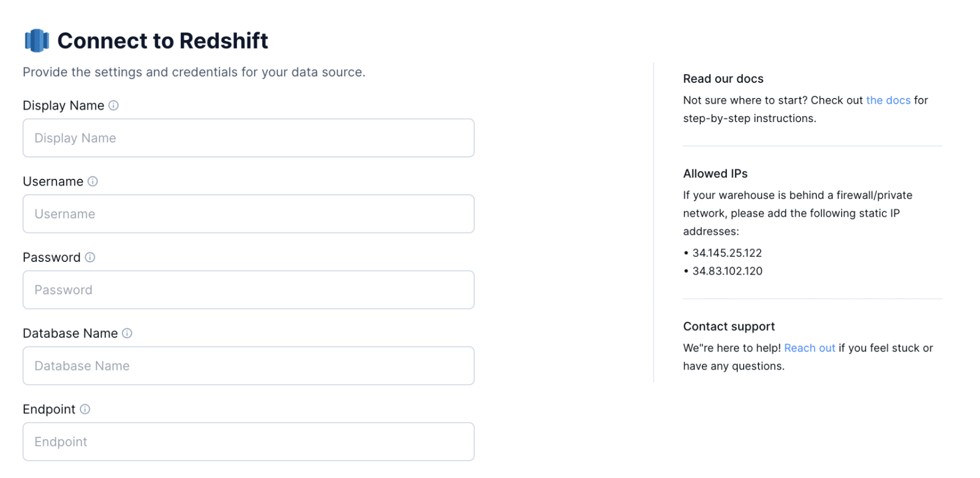The width and height of the screenshot is (980, 478).
Task: Focus the Username input field
Action: [x=248, y=214]
